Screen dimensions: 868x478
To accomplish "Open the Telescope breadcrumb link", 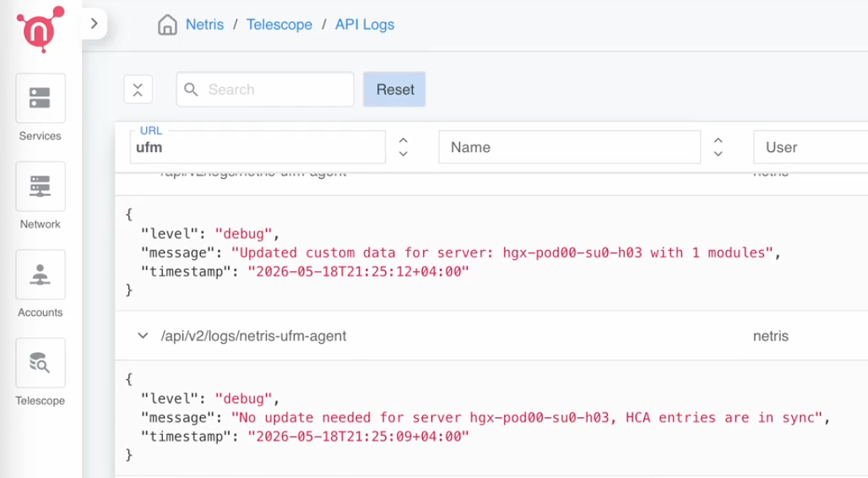I will [x=279, y=24].
